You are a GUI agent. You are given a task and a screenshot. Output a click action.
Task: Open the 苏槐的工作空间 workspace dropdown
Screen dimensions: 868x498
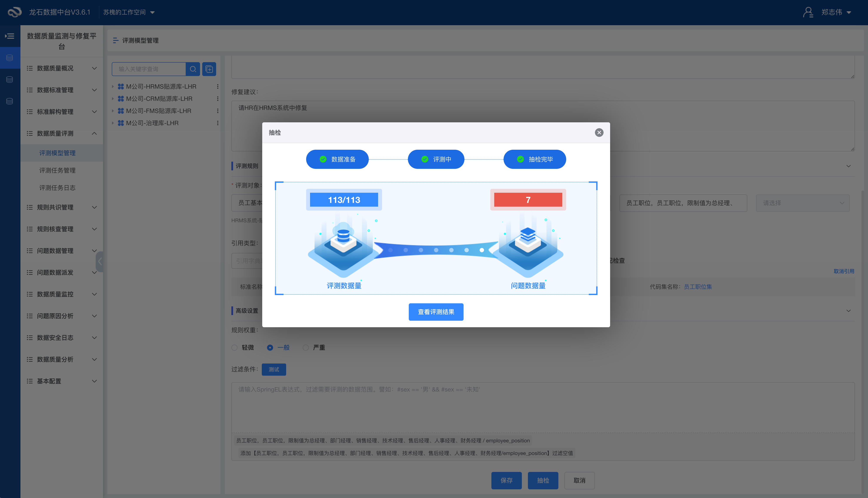pyautogui.click(x=129, y=12)
